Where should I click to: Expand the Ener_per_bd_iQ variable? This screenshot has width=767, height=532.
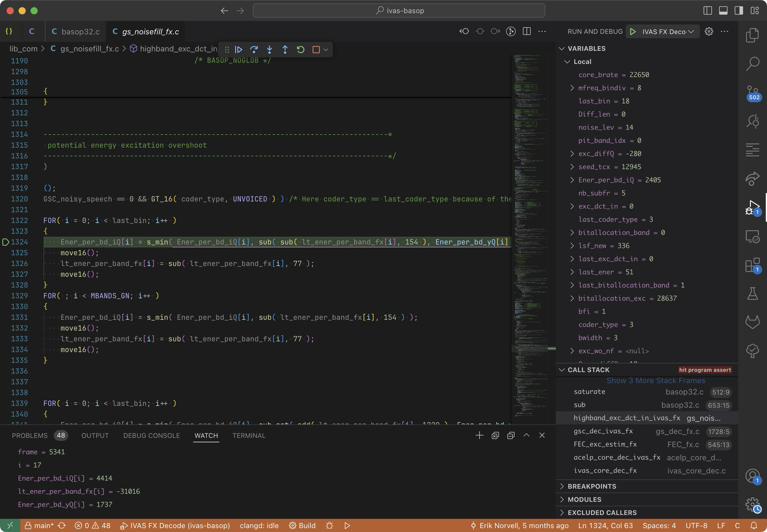(572, 180)
